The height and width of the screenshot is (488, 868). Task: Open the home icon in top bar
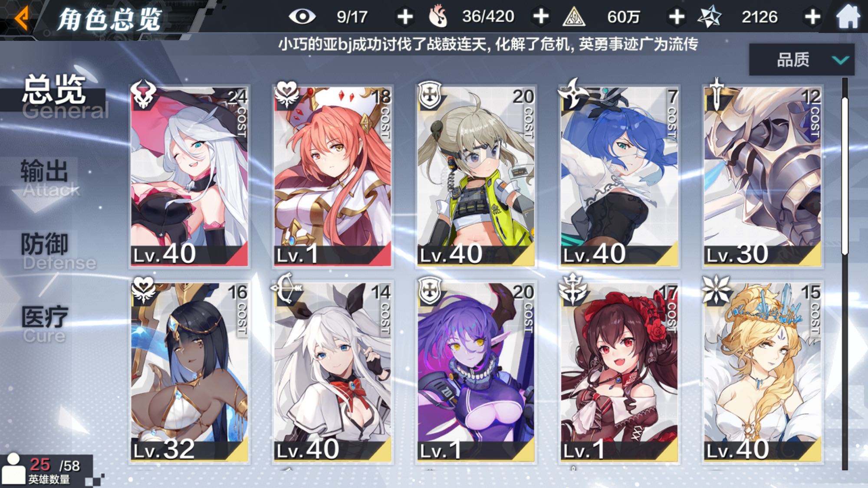click(848, 17)
